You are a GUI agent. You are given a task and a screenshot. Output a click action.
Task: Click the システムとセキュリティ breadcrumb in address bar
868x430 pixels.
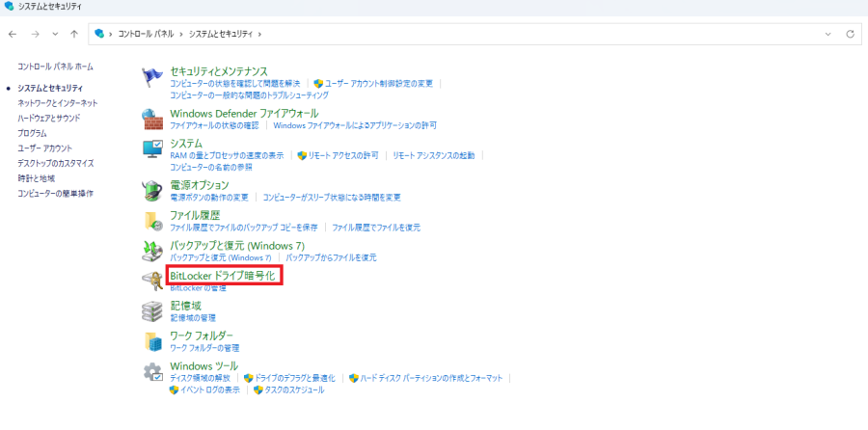[220, 34]
